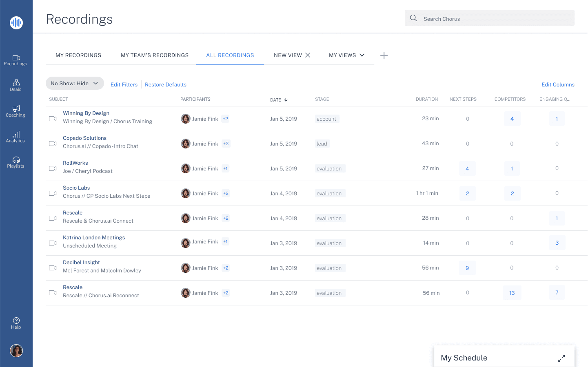This screenshot has height=367, width=588.
Task: Open Deals in the sidebar
Action: (x=16, y=86)
